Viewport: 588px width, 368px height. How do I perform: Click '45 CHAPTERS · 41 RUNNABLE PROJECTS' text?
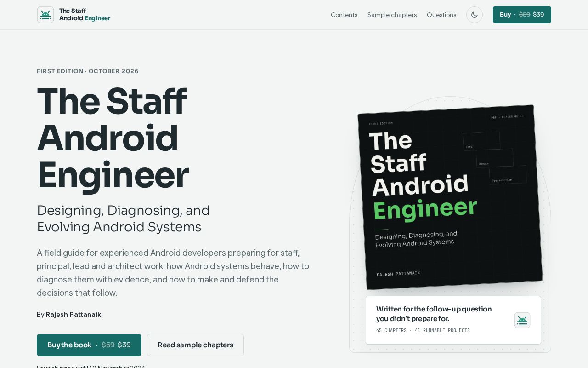pyautogui.click(x=423, y=330)
